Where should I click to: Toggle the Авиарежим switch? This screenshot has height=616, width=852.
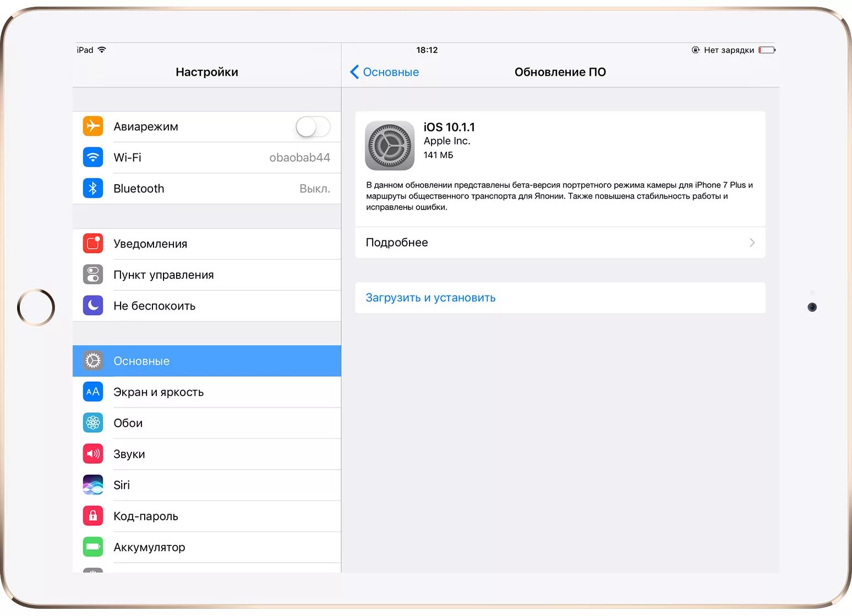click(313, 127)
